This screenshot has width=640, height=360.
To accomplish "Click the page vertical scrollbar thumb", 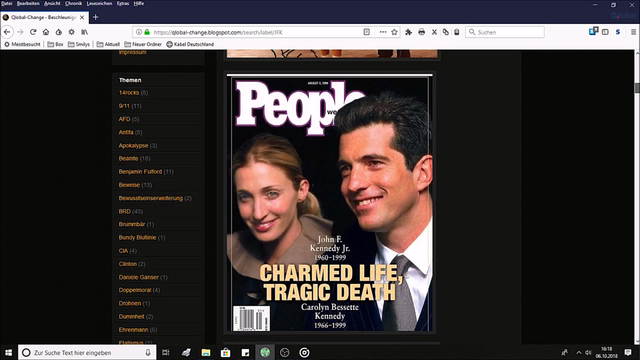I will coord(637,88).
